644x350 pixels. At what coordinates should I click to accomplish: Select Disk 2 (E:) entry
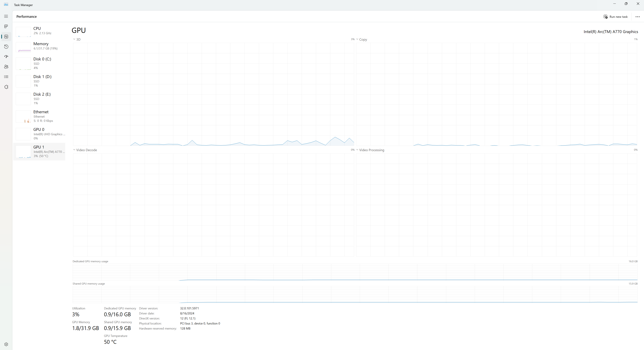point(39,98)
